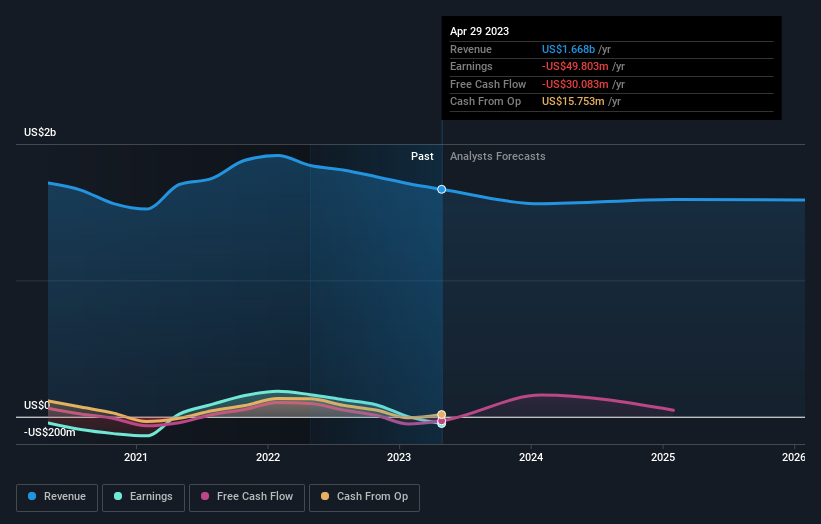Click the blue Revenue data point marker
This screenshot has width=821, height=524.
pos(441,189)
